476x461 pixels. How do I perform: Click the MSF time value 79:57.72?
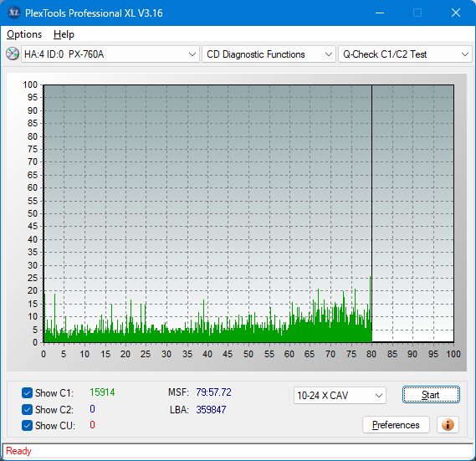(x=213, y=392)
